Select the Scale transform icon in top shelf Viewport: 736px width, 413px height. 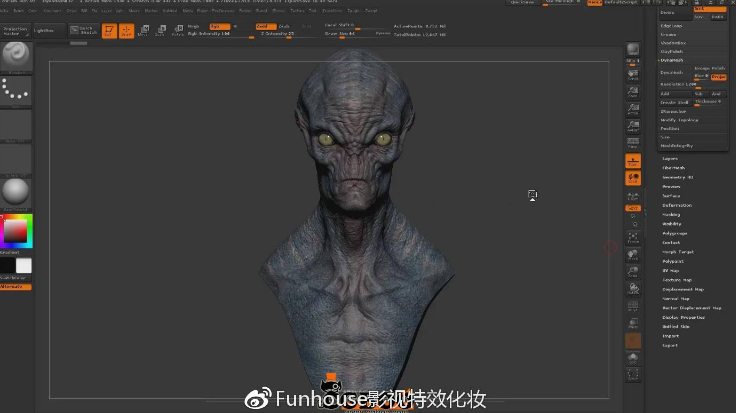(161, 31)
